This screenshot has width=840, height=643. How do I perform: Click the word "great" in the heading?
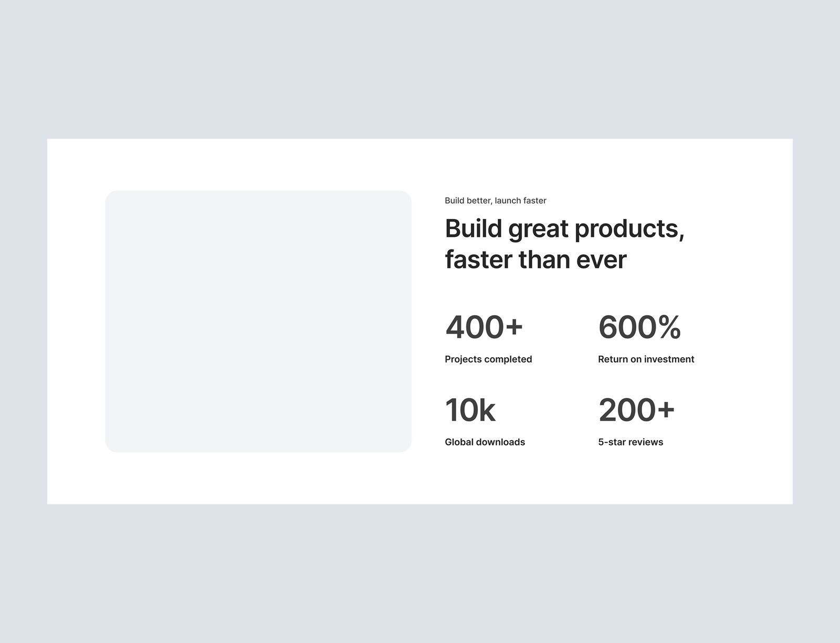pos(538,229)
